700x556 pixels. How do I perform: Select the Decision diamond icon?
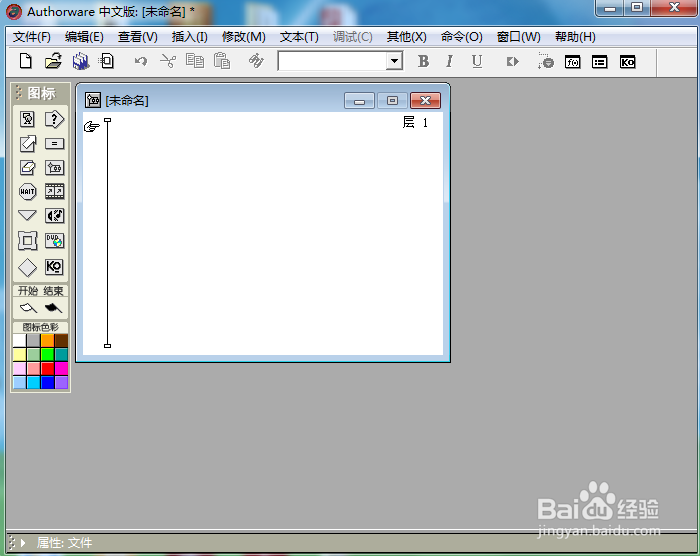tap(28, 268)
